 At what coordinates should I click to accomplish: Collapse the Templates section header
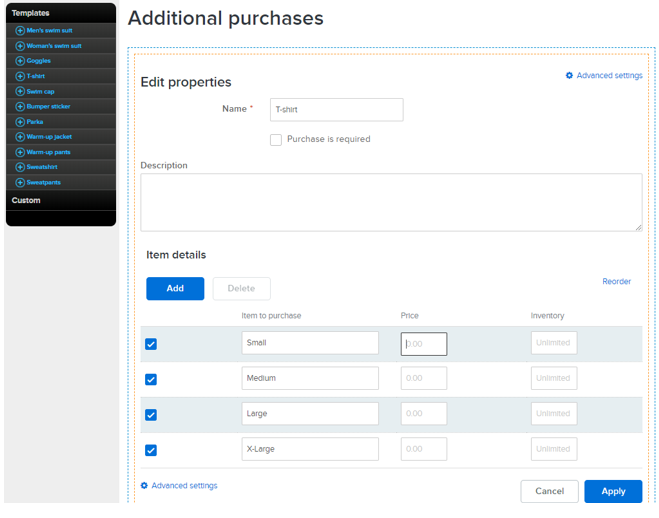61,13
